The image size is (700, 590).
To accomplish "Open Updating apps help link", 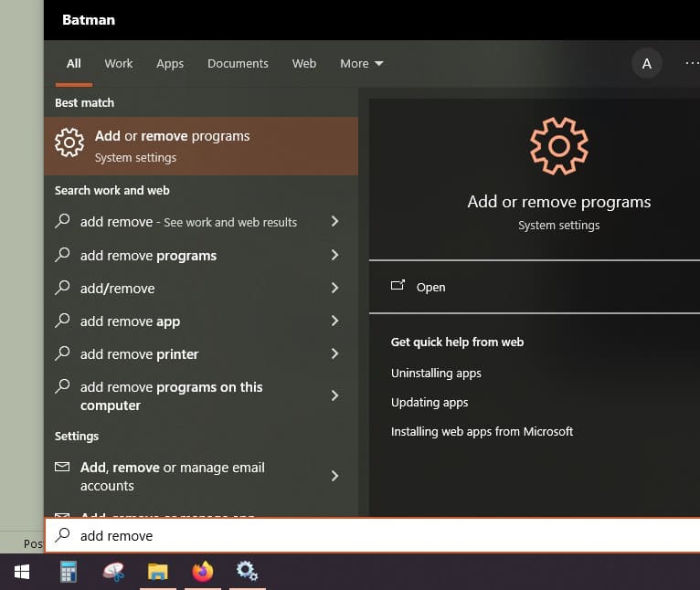I will pos(430,403).
